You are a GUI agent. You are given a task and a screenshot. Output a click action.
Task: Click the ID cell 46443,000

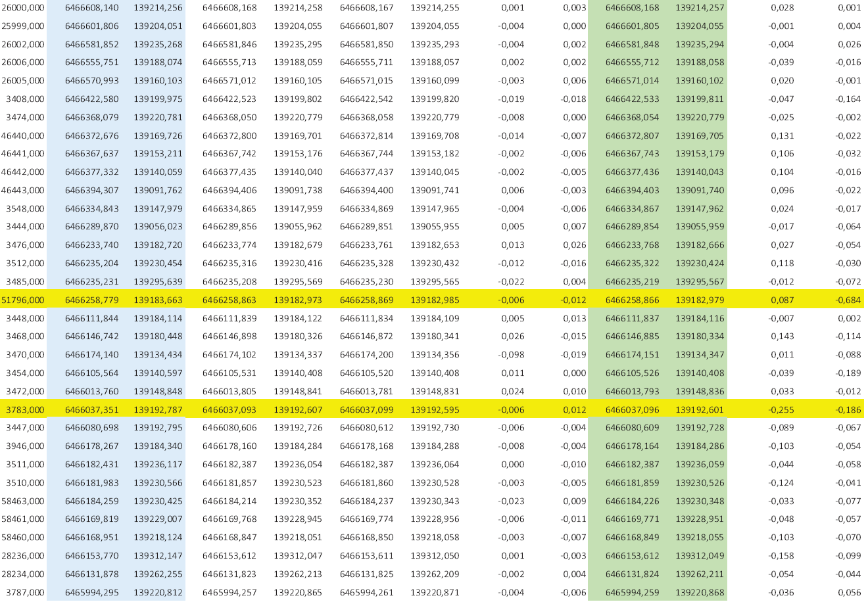[23, 191]
